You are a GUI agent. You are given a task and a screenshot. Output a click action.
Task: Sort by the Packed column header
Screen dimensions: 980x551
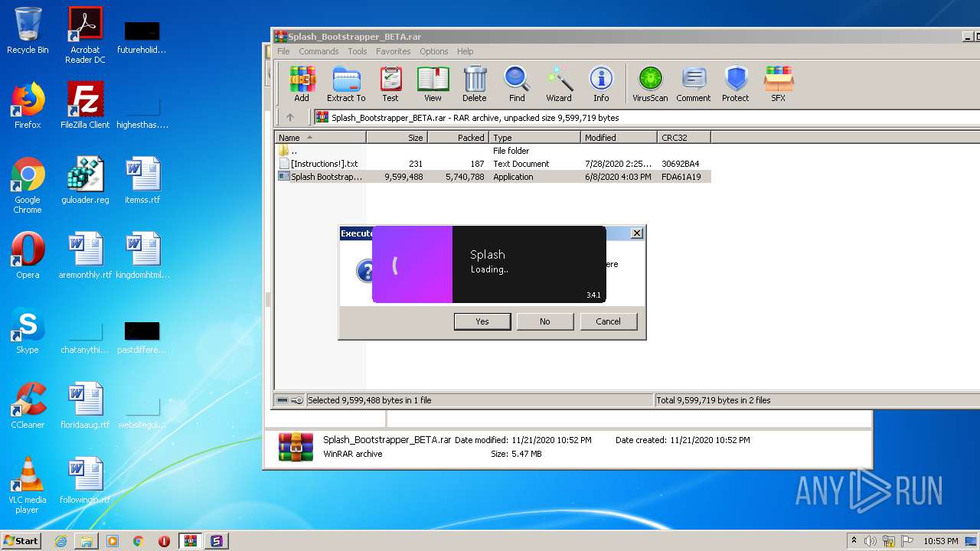coord(458,138)
